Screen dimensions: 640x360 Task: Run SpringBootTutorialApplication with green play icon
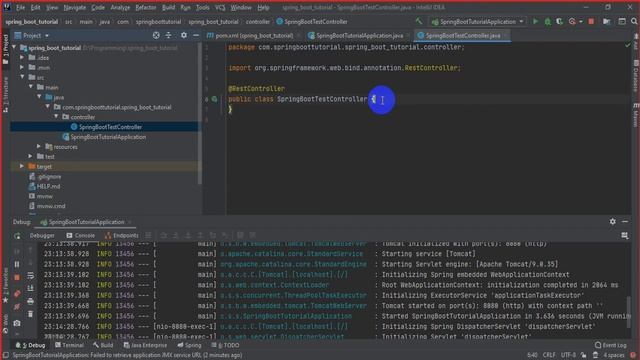pyautogui.click(x=535, y=21)
